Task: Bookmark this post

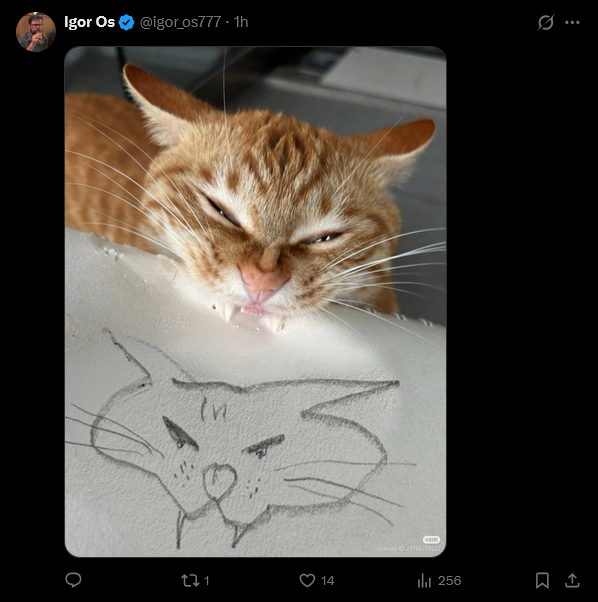Action: click(542, 580)
